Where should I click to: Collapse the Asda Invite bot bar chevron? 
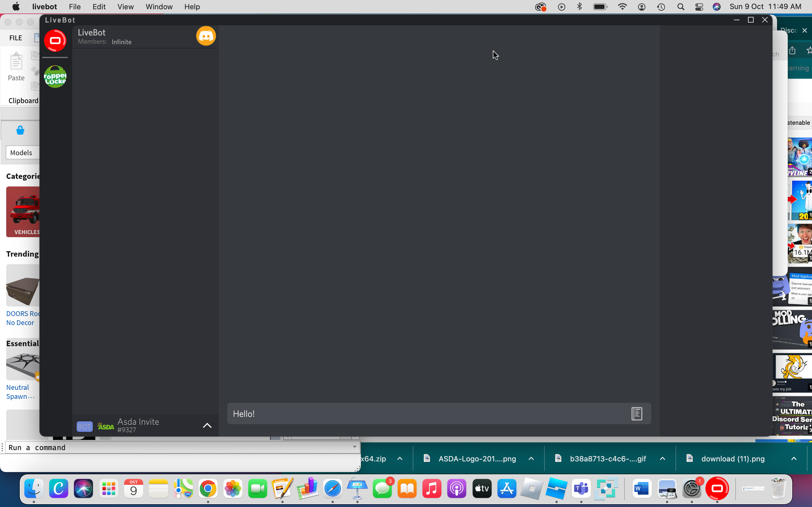tap(207, 425)
